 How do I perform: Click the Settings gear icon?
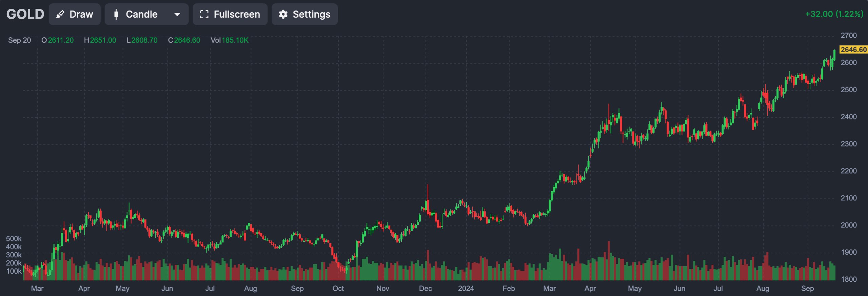pyautogui.click(x=283, y=14)
